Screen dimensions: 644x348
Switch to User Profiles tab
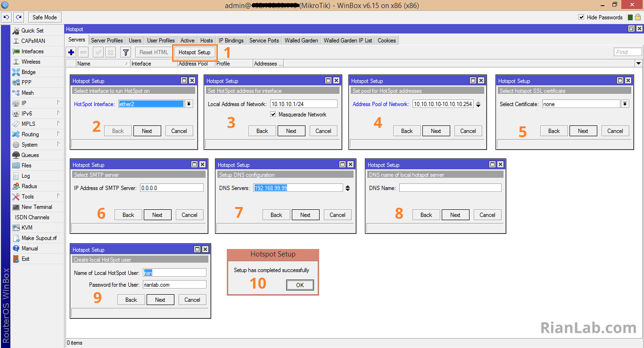coord(161,41)
